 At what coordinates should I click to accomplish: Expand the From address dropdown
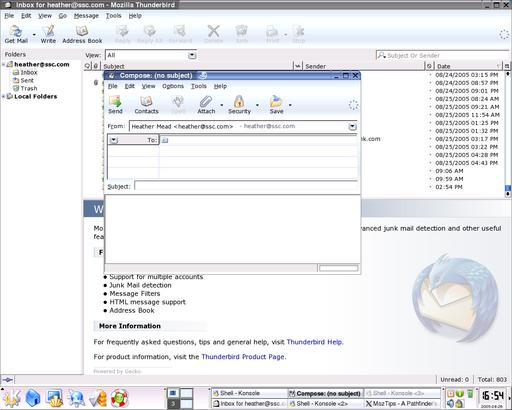pos(352,126)
